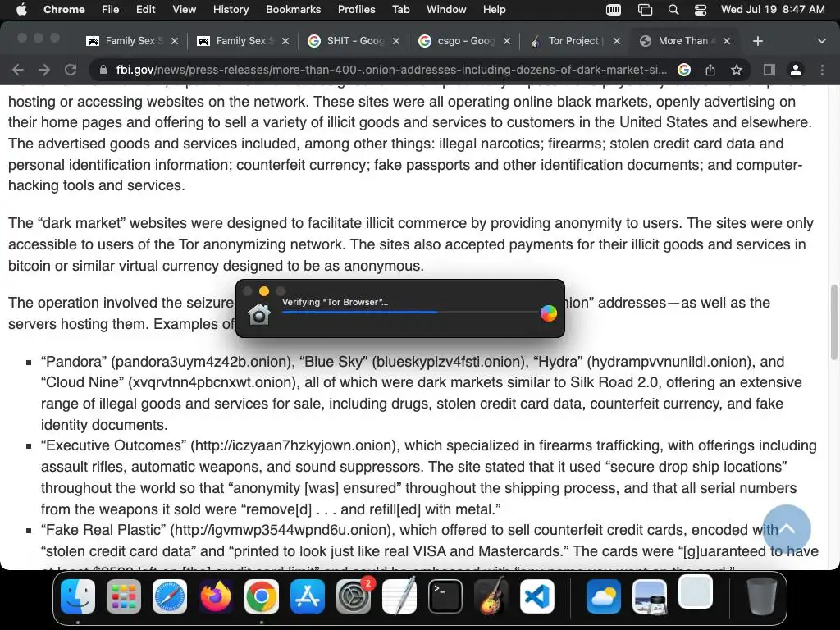840x630 pixels.
Task: Open the Chrome profile avatar
Action: 796,70
